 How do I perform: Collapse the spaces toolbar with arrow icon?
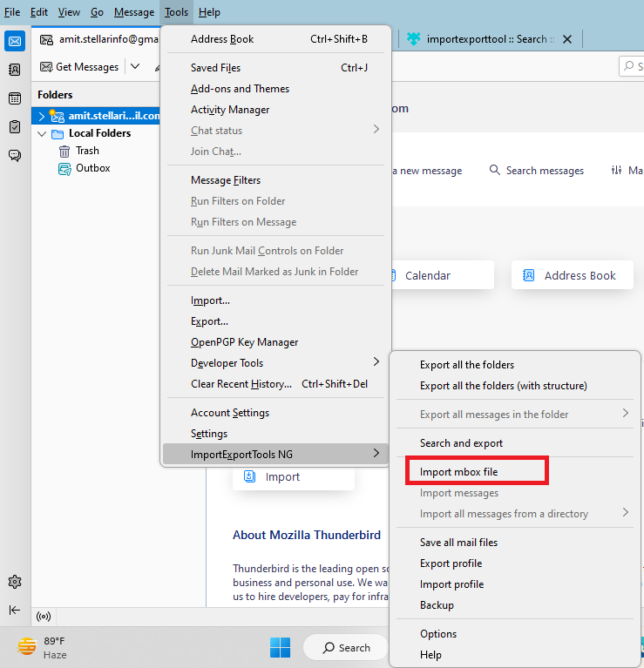pos(15,610)
